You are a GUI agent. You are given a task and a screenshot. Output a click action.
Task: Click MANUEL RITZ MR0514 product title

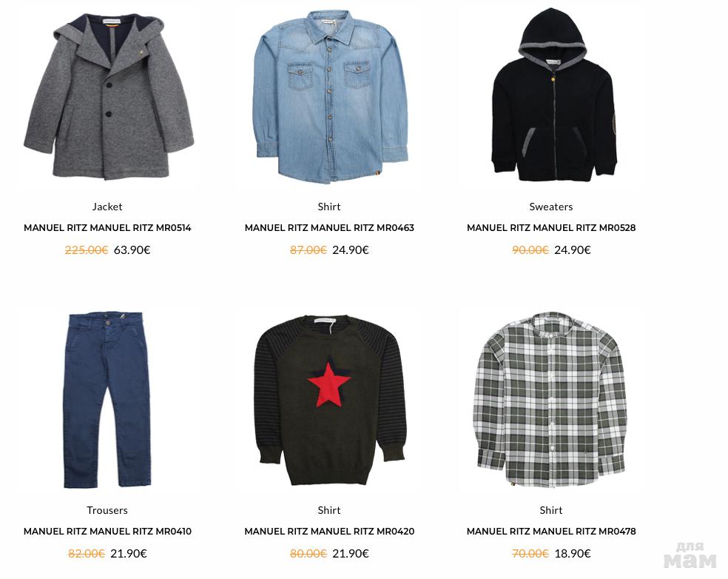[x=107, y=228]
